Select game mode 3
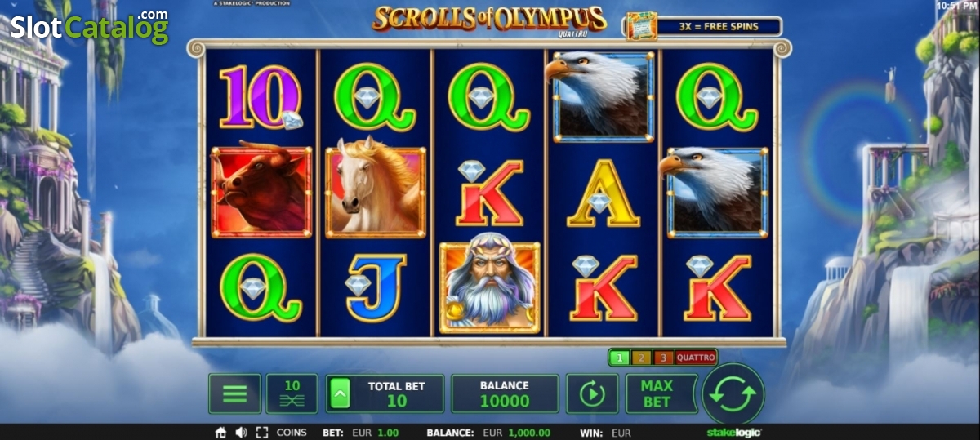 point(663,358)
